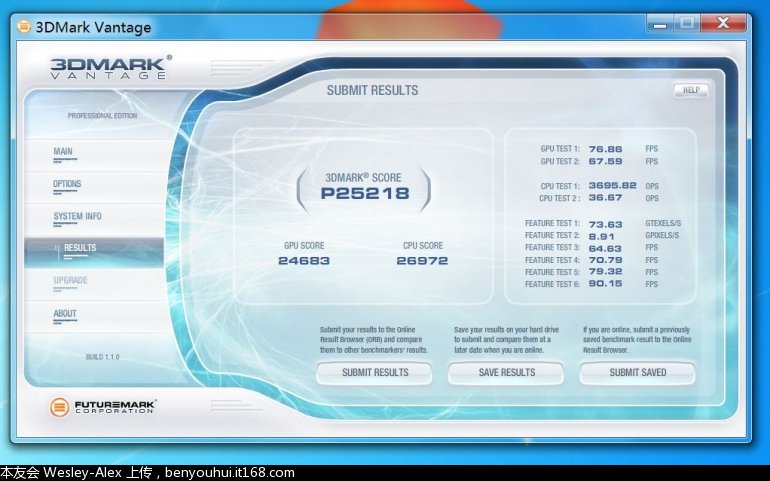Screen dimensions: 770x481
Task: Click the GPU TEST 1 label
Action: 560,148
